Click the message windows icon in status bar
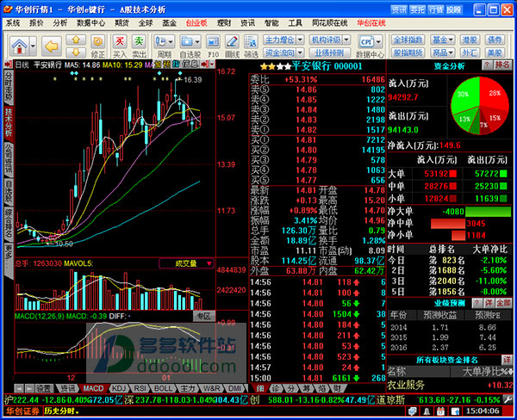 412,411
